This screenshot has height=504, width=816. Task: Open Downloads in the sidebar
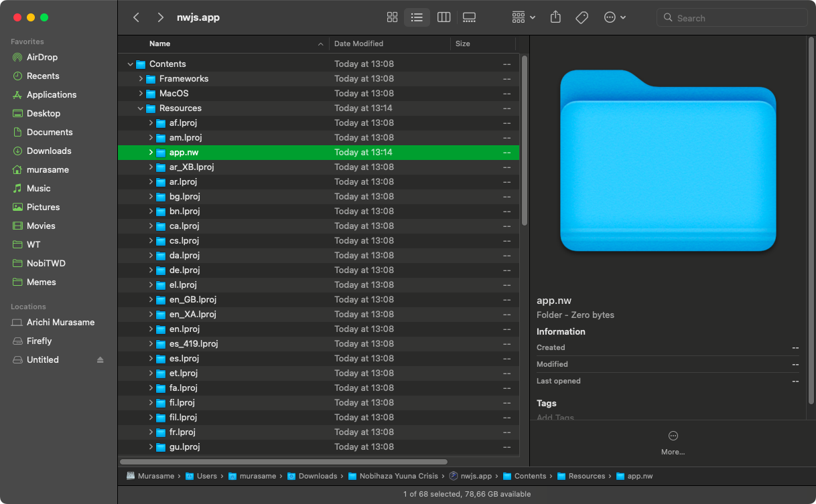pos(49,151)
